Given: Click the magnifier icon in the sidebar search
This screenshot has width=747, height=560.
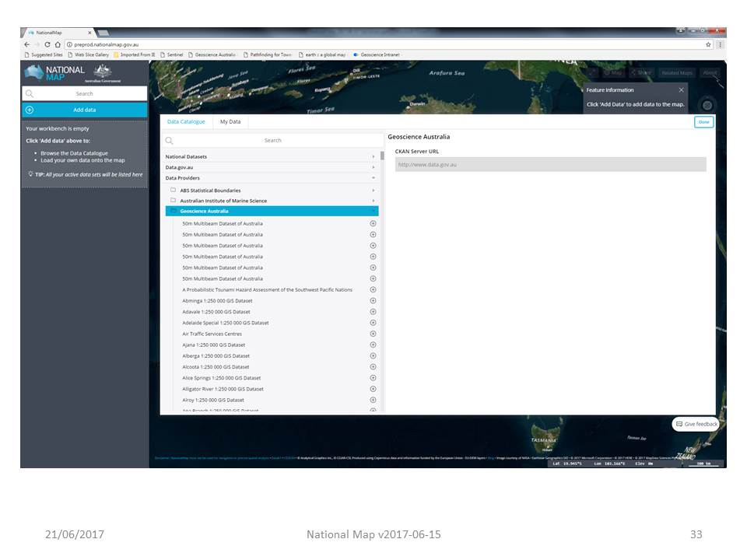Looking at the screenshot, I should pos(30,94).
